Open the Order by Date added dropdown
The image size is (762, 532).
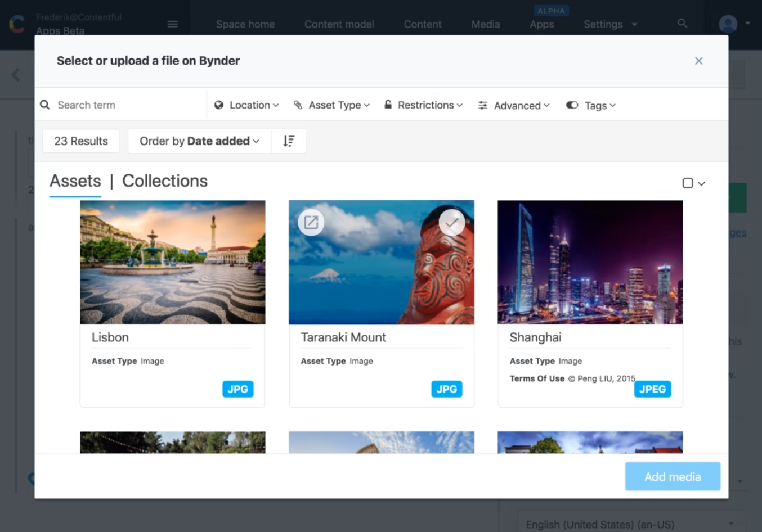pos(199,141)
